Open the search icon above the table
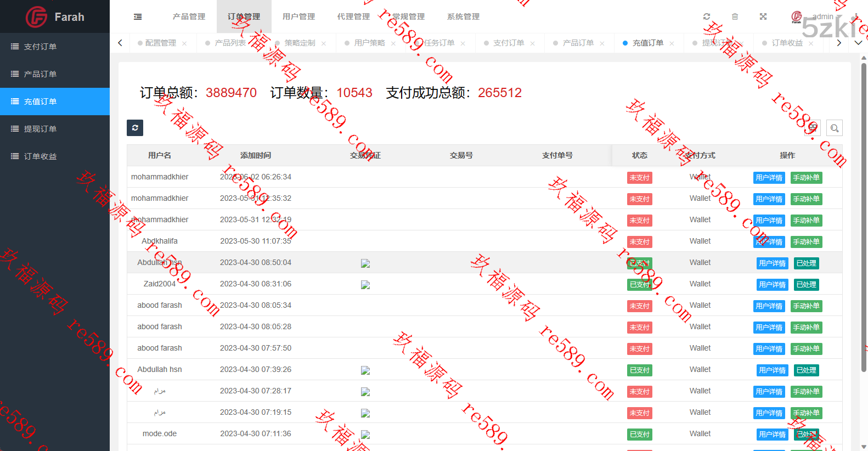 pyautogui.click(x=834, y=128)
